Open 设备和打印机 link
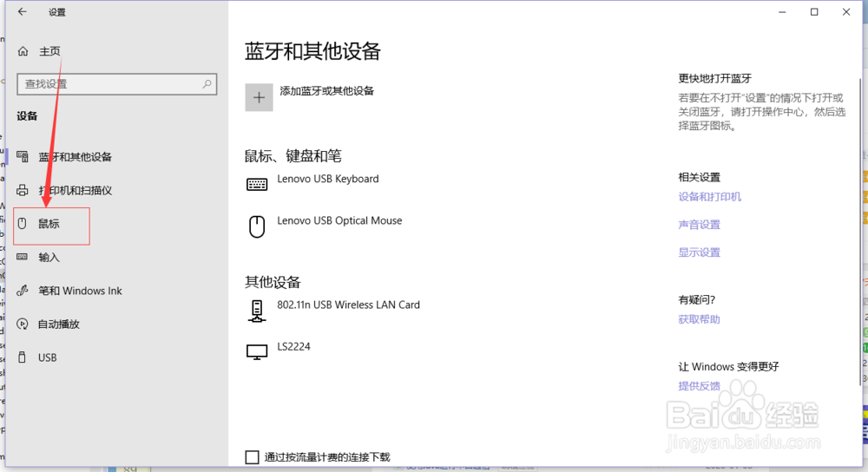Image resolution: width=868 pixels, height=472 pixels. [x=710, y=196]
